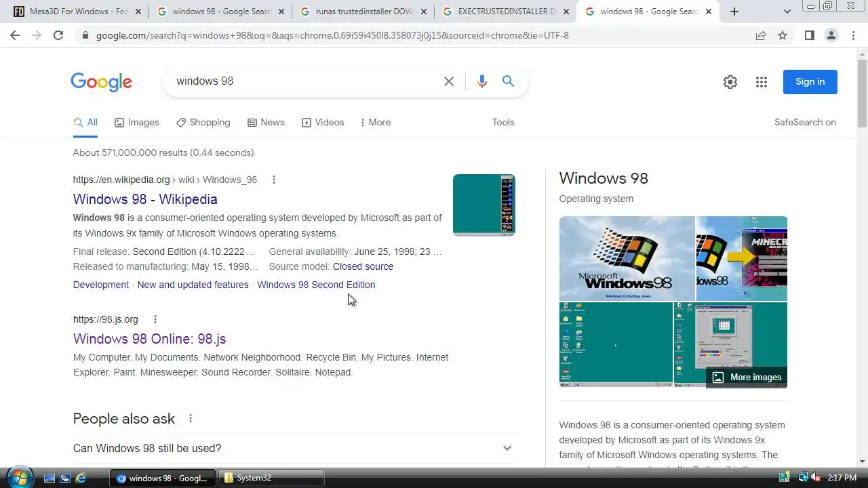
Task: Open the Development sitelink
Action: [101, 285]
